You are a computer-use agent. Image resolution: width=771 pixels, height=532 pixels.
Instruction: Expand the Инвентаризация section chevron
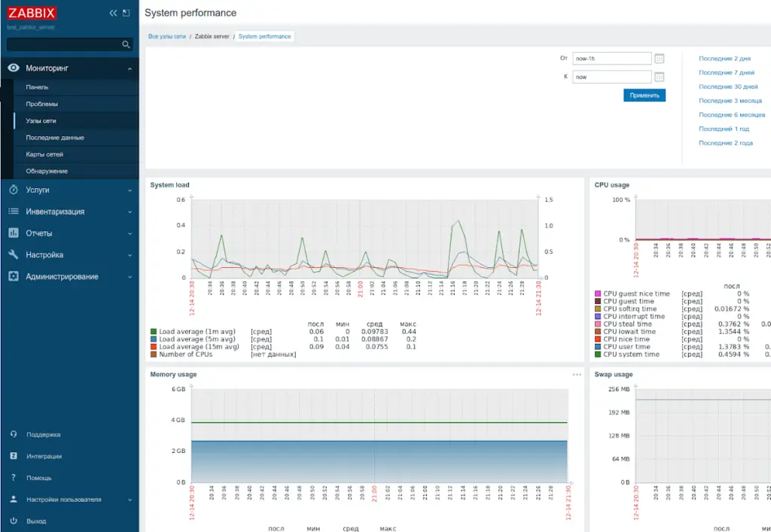130,211
